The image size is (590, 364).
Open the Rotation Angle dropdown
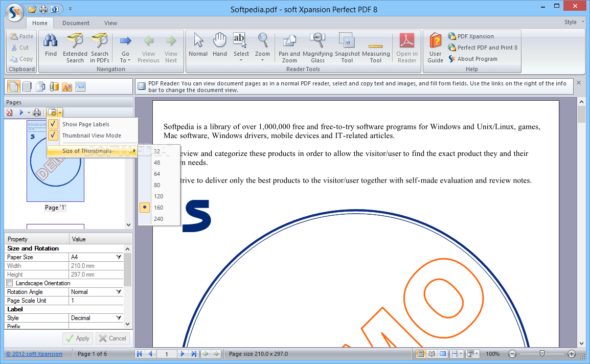pos(119,292)
